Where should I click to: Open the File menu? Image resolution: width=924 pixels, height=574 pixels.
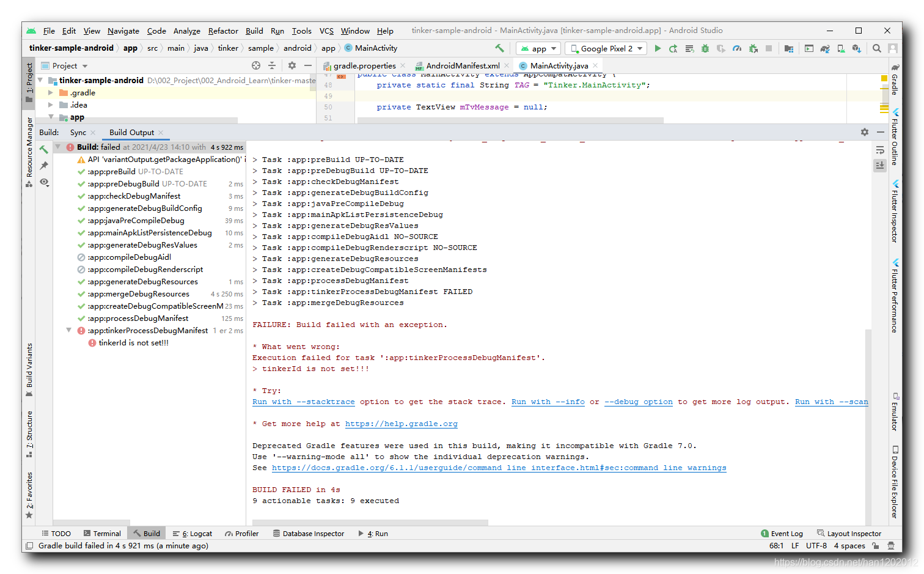49,31
